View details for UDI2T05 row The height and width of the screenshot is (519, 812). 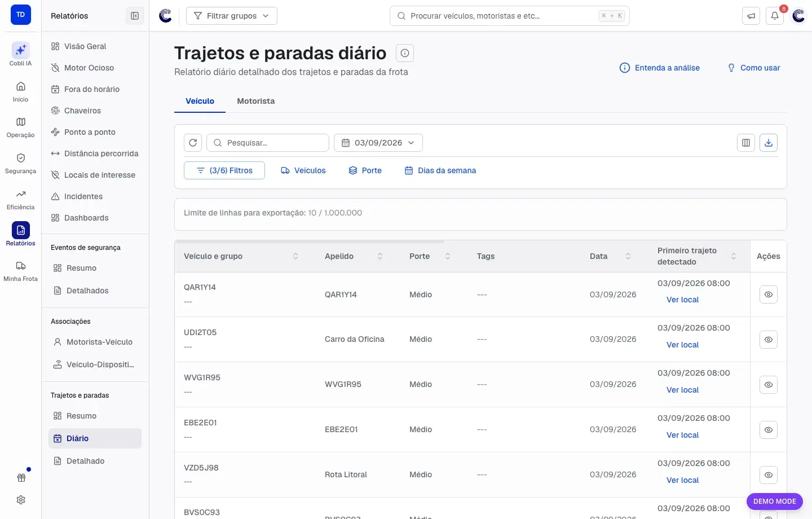tap(769, 340)
